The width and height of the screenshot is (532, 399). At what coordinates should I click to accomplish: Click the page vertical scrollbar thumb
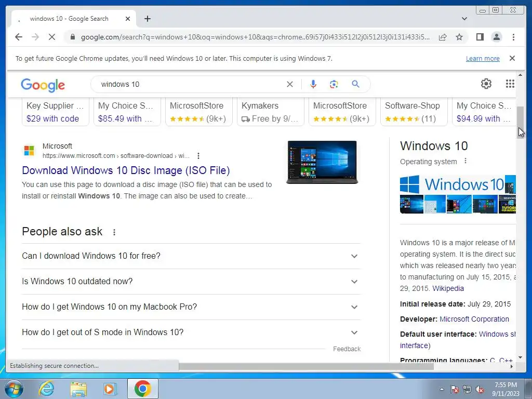(520, 122)
